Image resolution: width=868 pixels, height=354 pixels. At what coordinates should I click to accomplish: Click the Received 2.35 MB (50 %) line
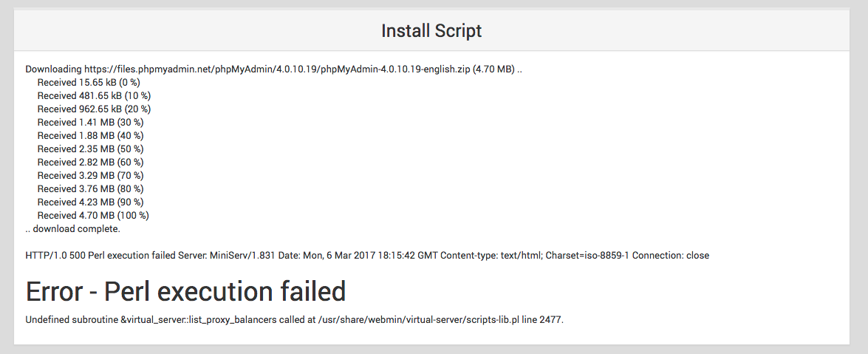(x=90, y=149)
